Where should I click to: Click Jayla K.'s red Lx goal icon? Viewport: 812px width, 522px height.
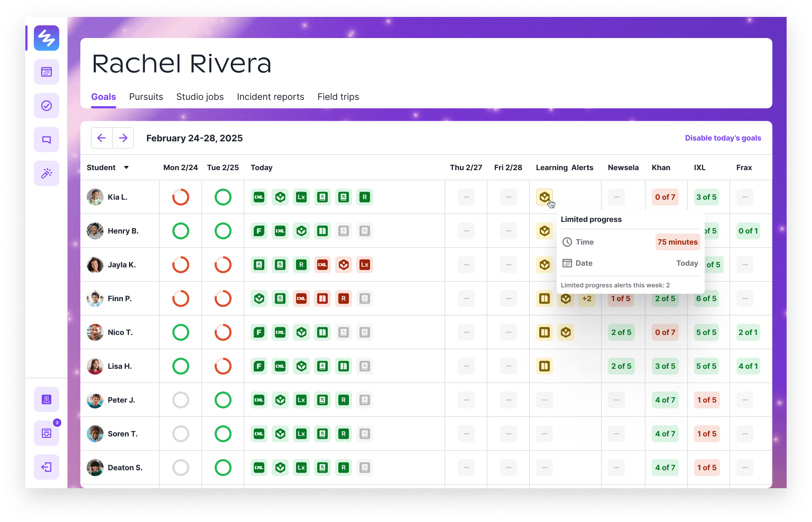pos(365,265)
